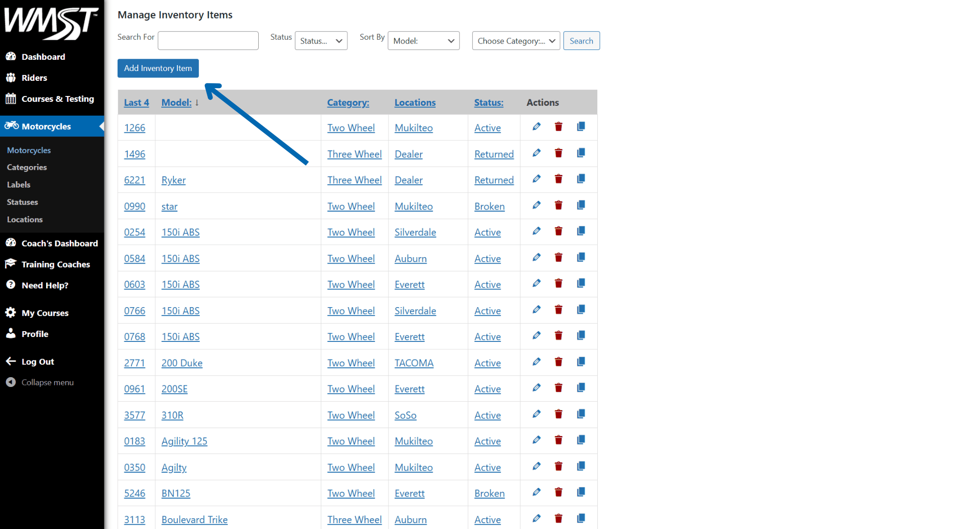Viewport: 980px width, 529px height.
Task: Expand the Sort By Model dropdown
Action: coord(423,41)
